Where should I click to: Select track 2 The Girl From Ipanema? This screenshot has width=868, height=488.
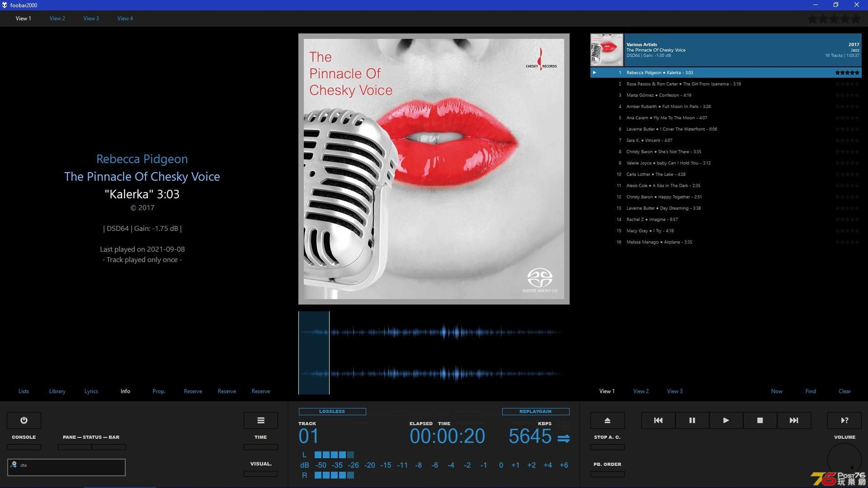coord(726,84)
